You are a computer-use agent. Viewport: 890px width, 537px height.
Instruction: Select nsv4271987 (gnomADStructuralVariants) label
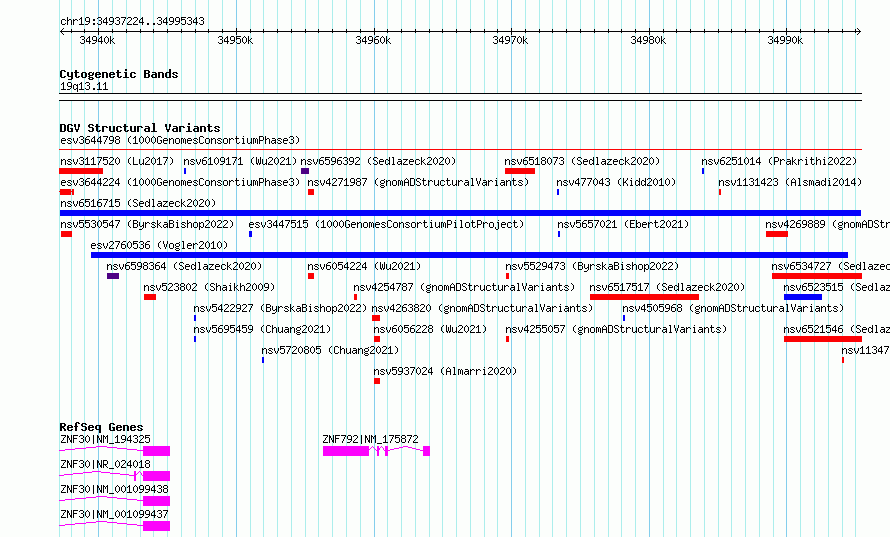point(418,182)
